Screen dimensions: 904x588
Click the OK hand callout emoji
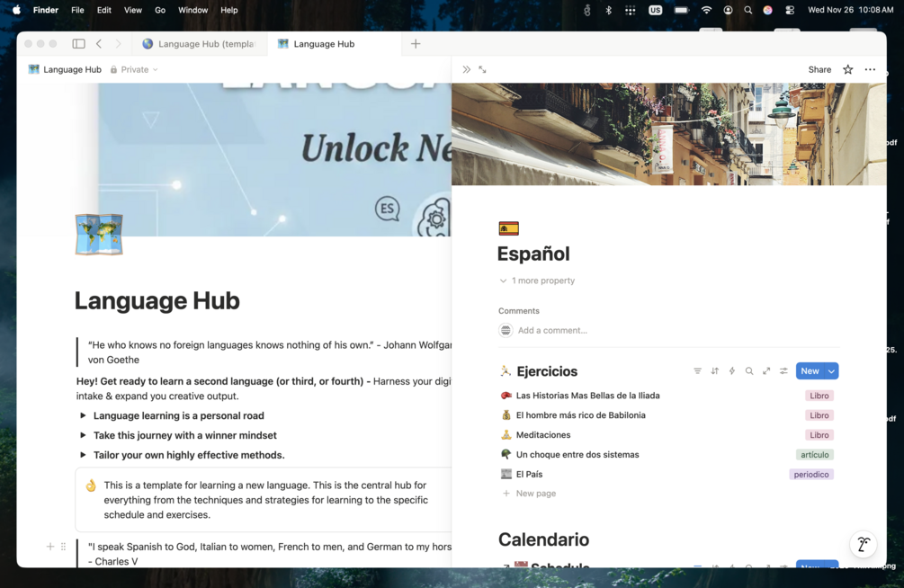click(x=91, y=486)
